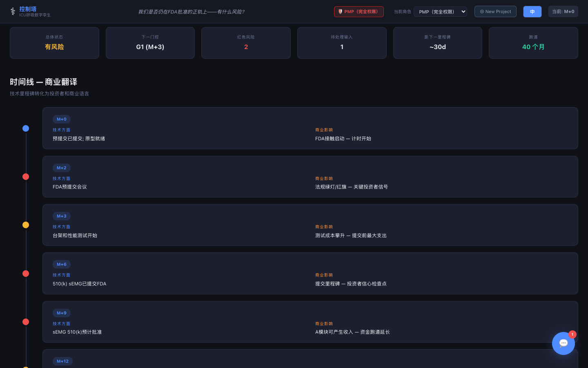Click the 控制塔 title link

(28, 9)
